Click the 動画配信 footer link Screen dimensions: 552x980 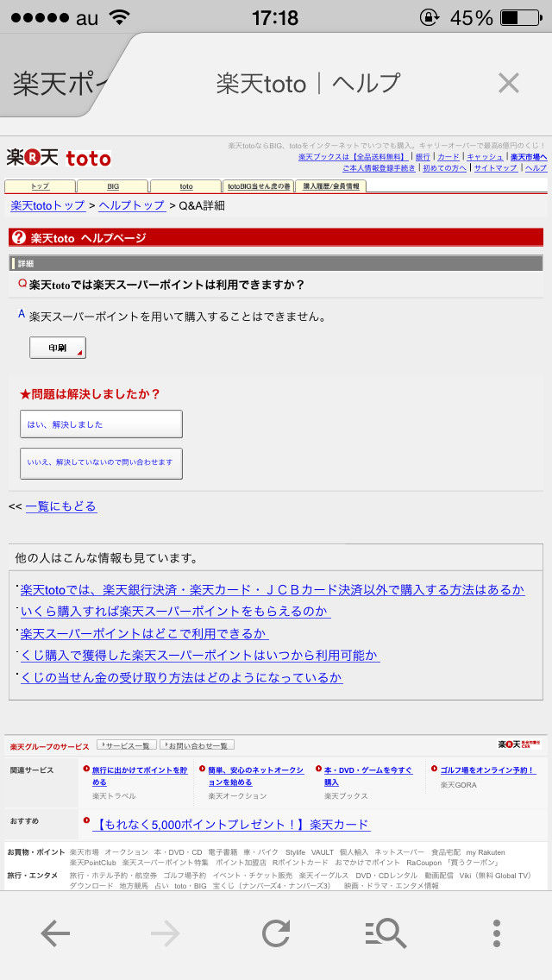439,876
